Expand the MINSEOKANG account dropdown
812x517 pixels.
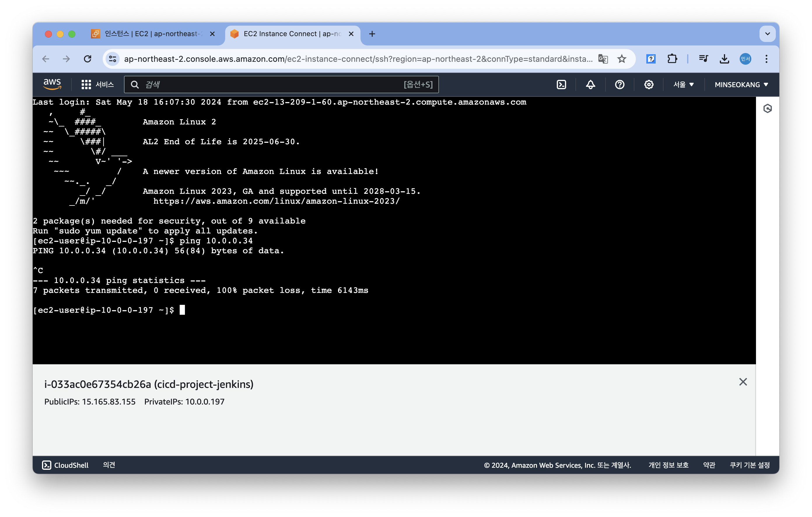click(741, 85)
